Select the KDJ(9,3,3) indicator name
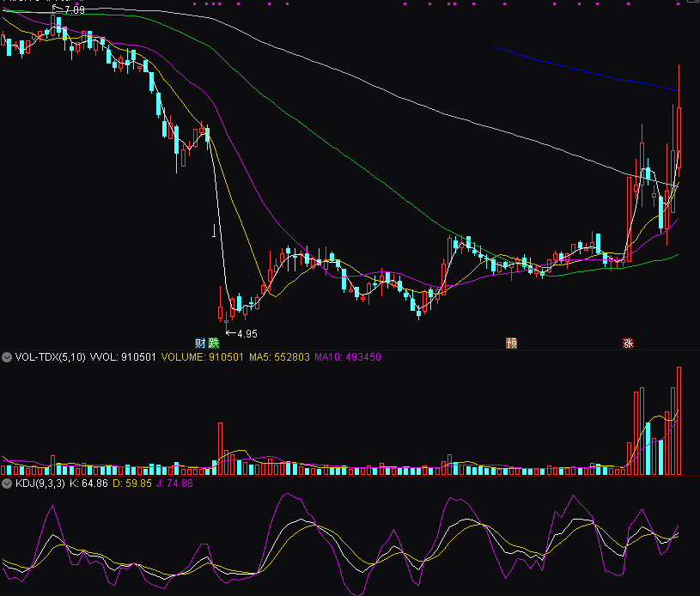This screenshot has height=596, width=700. tap(40, 483)
